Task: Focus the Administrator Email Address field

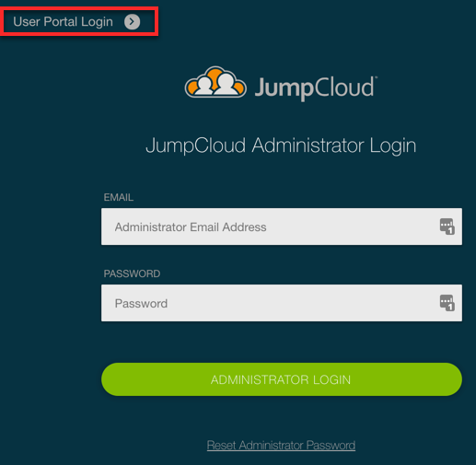Action: 282,227
